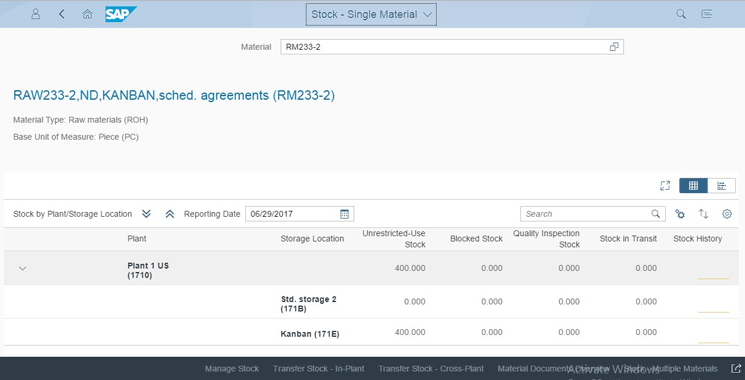Image resolution: width=745 pixels, height=380 pixels.
Task: Click Transfer Stock - In-Plant button
Action: pyautogui.click(x=318, y=369)
